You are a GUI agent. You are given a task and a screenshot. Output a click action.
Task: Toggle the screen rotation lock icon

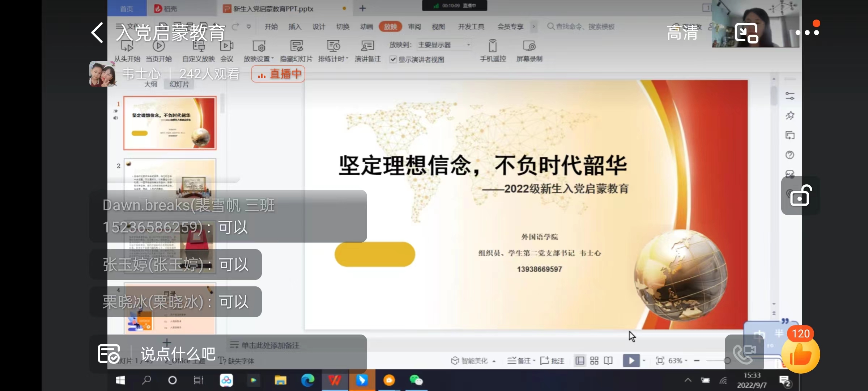[x=800, y=196]
